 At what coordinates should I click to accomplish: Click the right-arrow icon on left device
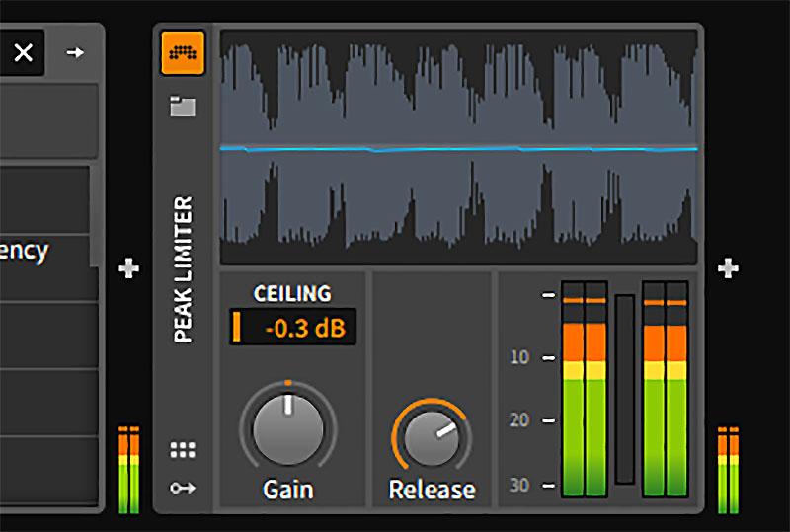pos(75,52)
